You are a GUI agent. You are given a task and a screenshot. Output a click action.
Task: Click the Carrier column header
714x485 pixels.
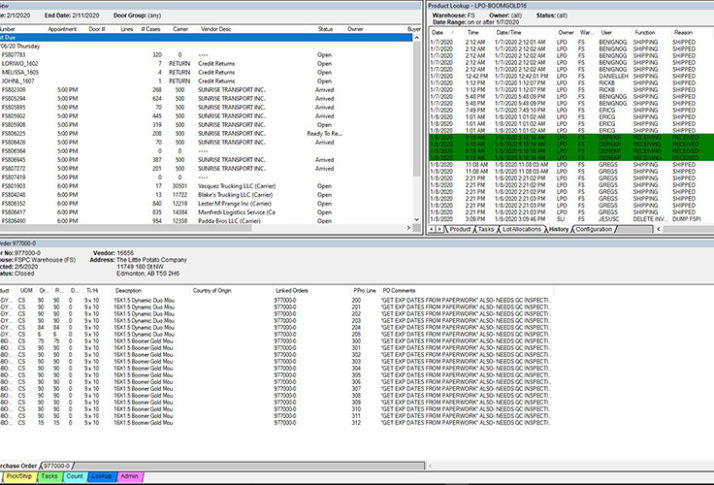180,29
